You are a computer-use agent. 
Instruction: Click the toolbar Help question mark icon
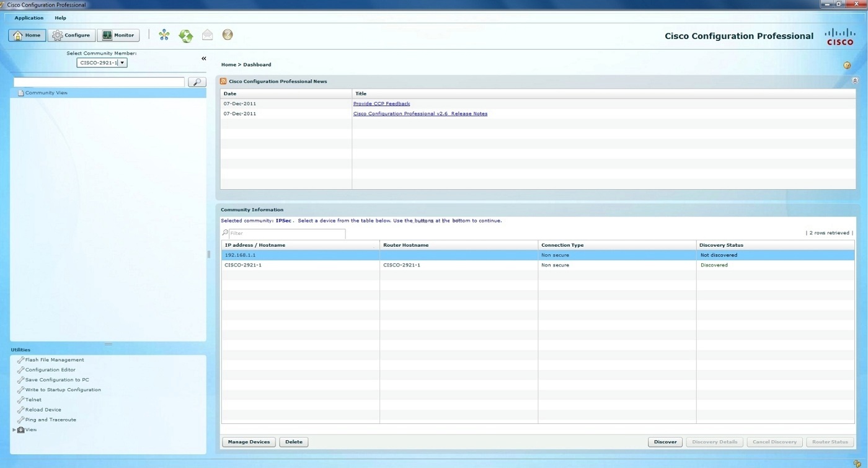228,35
